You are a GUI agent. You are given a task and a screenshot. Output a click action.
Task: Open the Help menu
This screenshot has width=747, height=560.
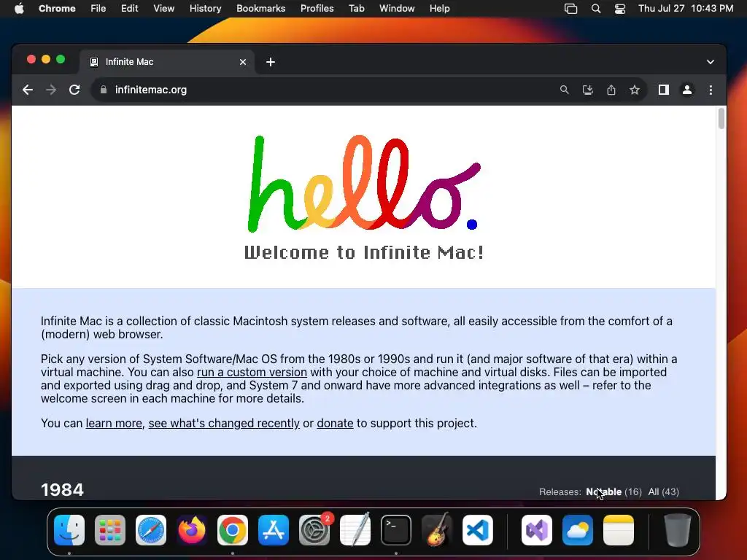439,8
